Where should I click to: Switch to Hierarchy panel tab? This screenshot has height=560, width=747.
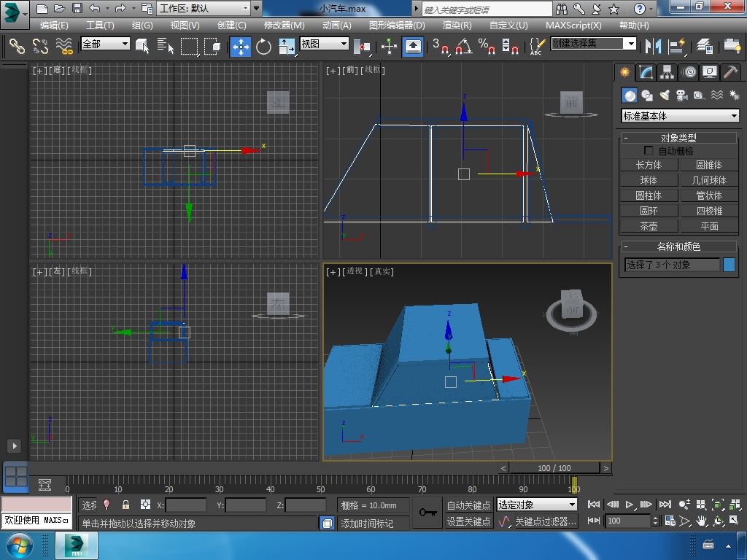[667, 72]
